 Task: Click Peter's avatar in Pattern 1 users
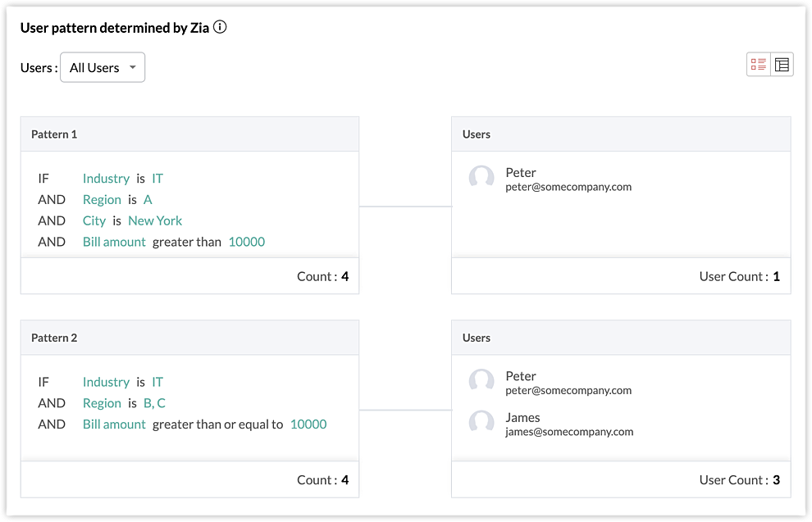click(481, 179)
